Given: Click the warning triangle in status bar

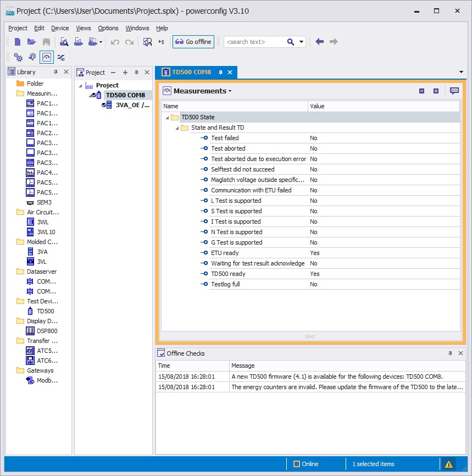Looking at the screenshot, I should (448, 464).
